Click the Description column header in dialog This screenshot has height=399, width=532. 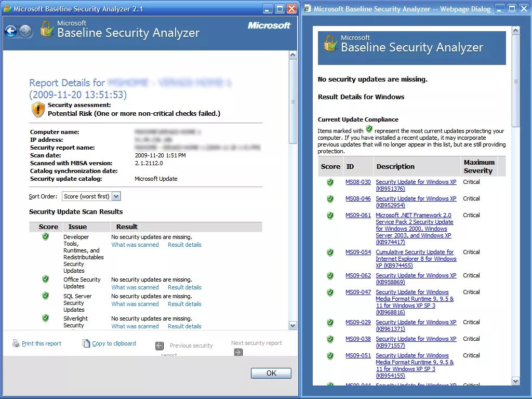(x=417, y=167)
